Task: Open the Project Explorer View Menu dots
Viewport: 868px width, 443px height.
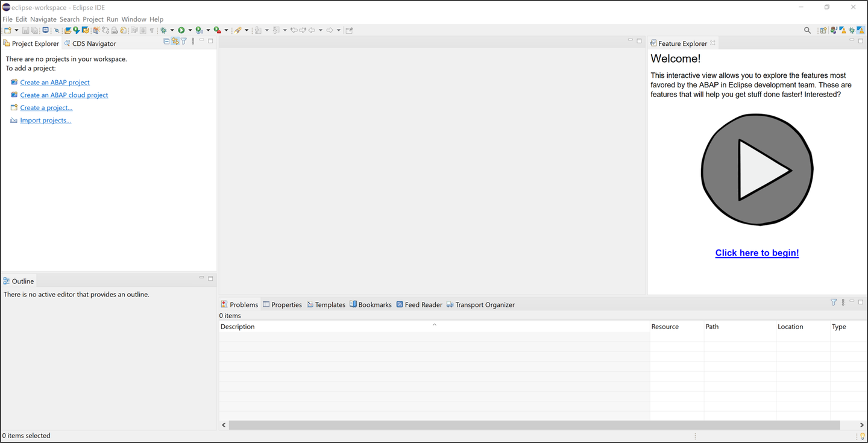Action: 193,42
